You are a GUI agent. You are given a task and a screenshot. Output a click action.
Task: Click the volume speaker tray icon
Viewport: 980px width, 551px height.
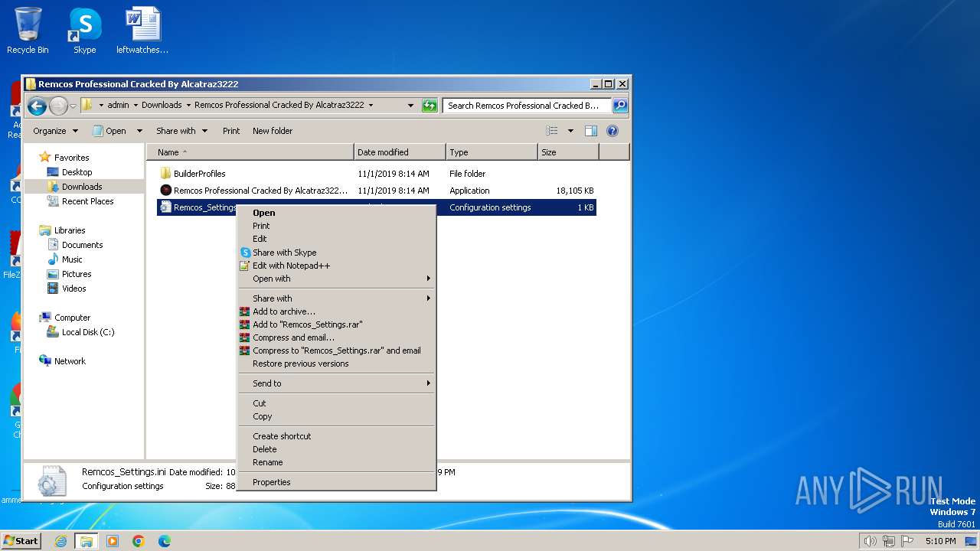(870, 541)
